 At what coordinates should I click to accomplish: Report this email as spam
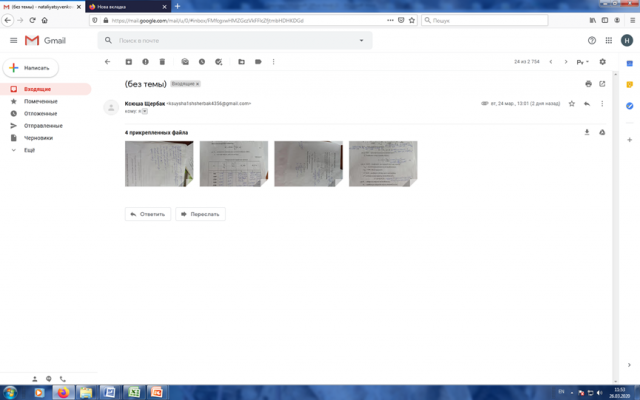tap(145, 62)
